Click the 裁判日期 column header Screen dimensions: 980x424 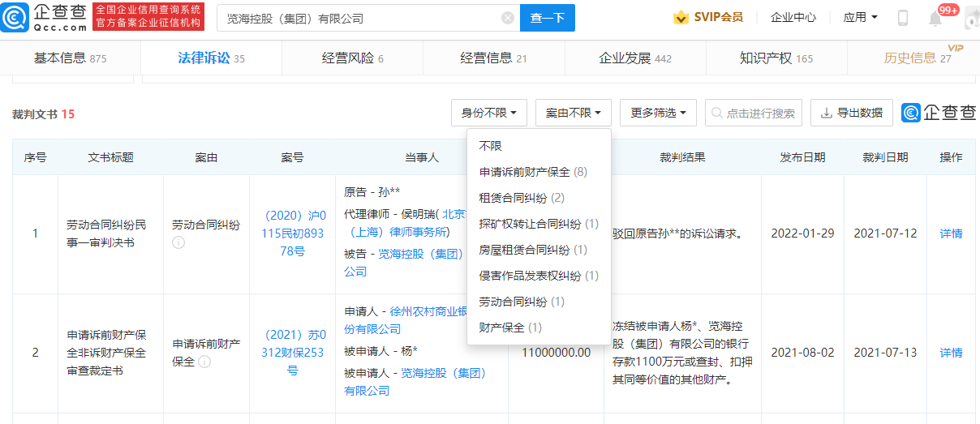click(885, 157)
